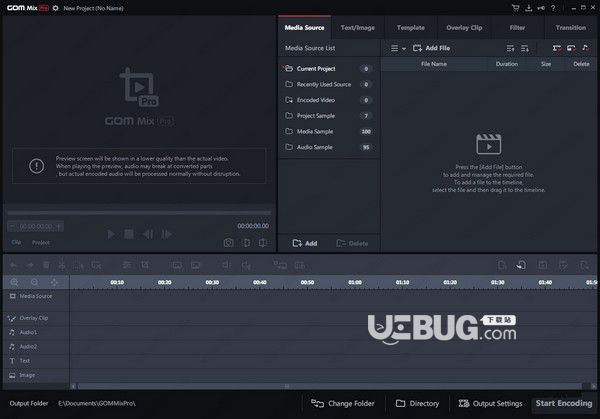
Task: Open the help question mark icon
Action: (553, 8)
